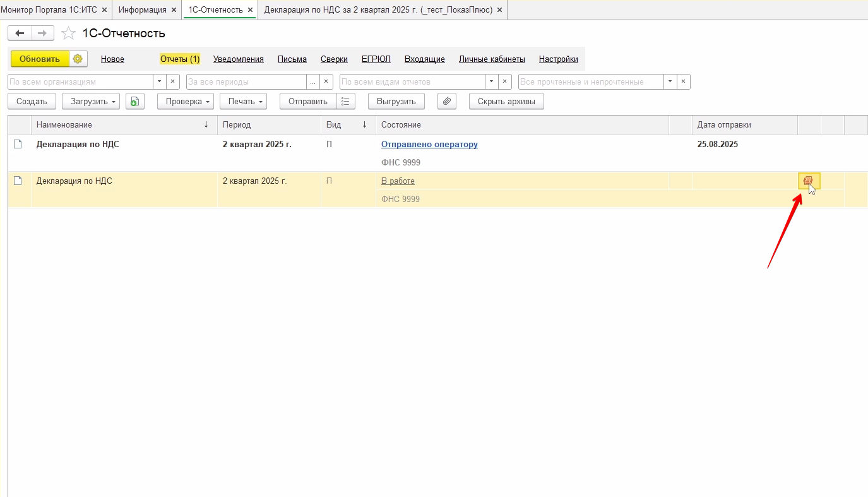Go back with the left arrow

[20, 33]
